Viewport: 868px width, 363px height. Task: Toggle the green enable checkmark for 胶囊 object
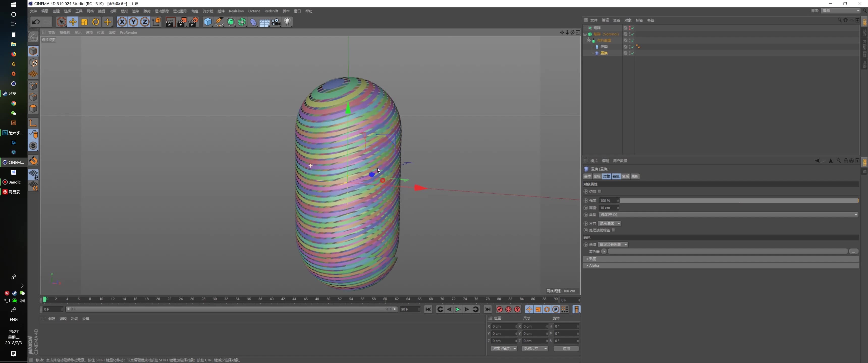[633, 47]
